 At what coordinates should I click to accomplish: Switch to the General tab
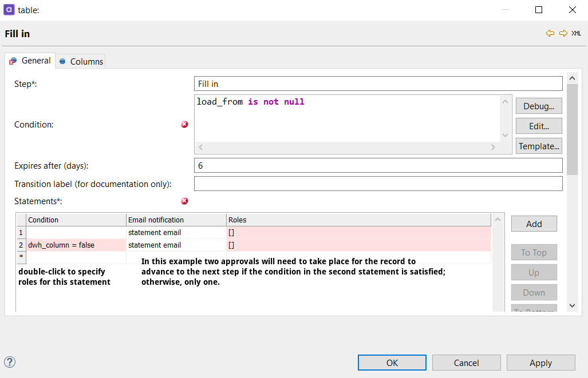[x=31, y=61]
